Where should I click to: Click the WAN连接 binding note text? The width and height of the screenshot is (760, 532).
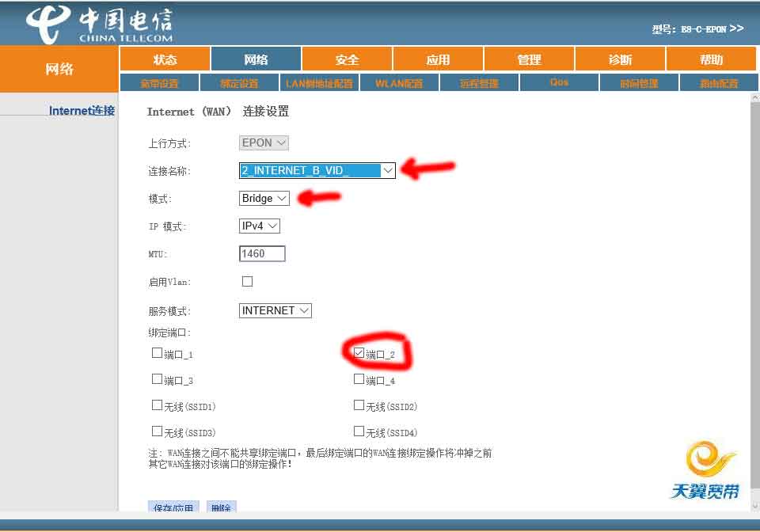pos(320,458)
